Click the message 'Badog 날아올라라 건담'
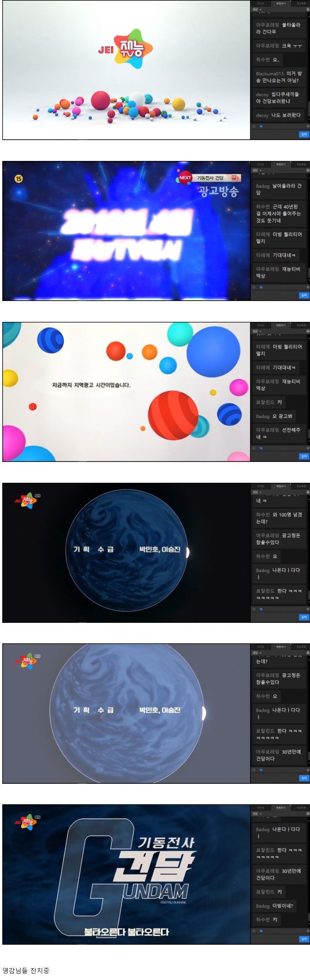Screen dimensions: 310x980 click(x=279, y=189)
